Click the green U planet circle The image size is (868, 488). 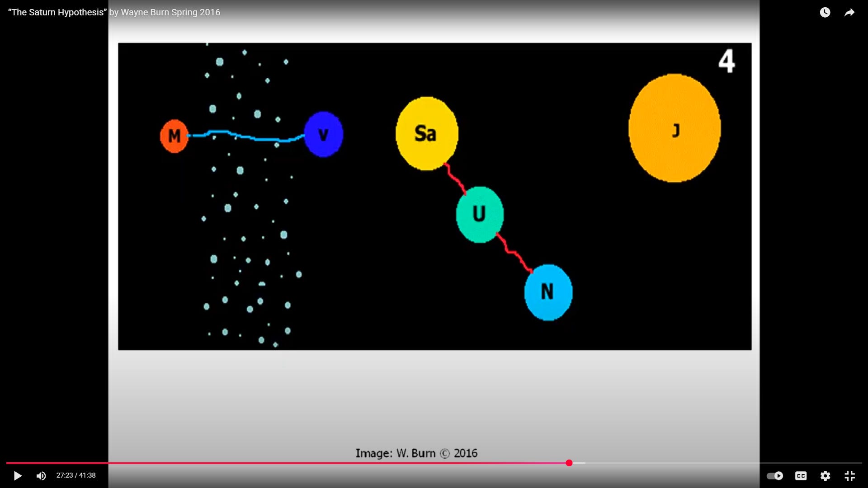[480, 214]
